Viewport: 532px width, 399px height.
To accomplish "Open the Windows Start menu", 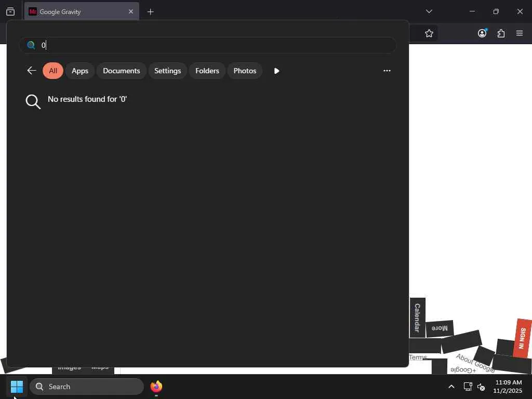I will pyautogui.click(x=17, y=387).
